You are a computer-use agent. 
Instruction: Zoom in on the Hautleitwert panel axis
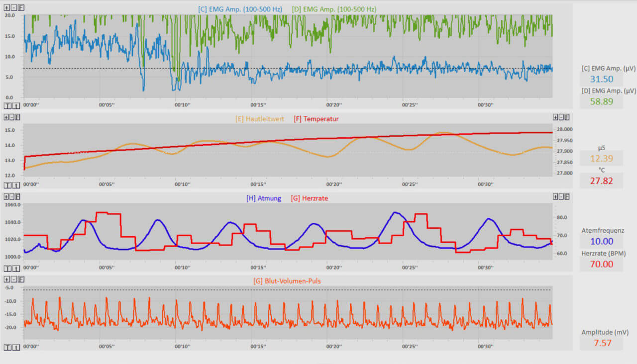click(x=6, y=117)
